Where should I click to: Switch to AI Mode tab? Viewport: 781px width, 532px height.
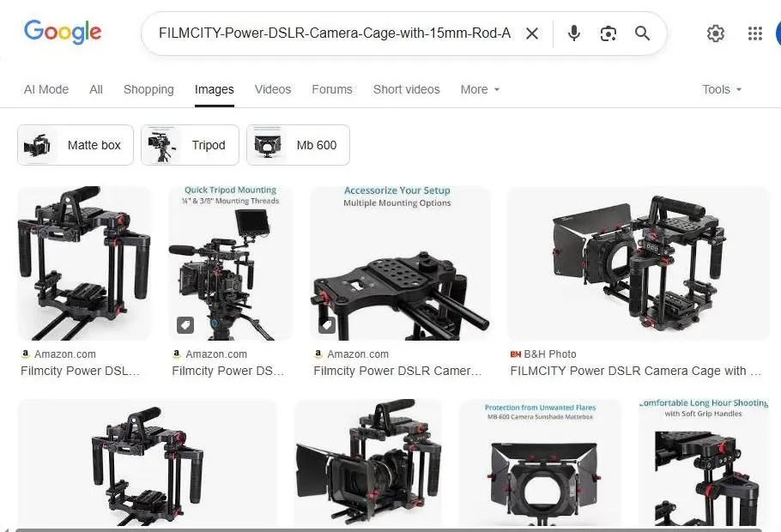[46, 89]
